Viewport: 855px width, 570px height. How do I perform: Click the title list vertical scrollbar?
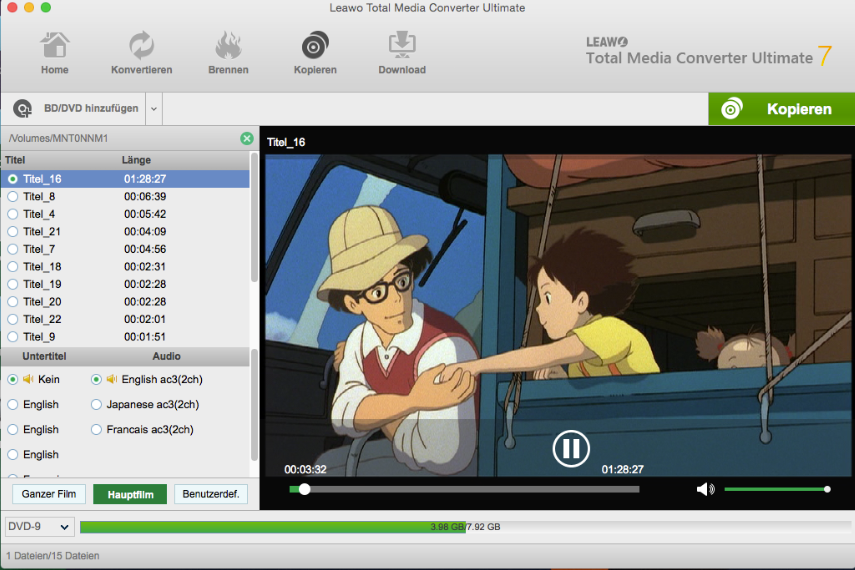pyautogui.click(x=254, y=218)
